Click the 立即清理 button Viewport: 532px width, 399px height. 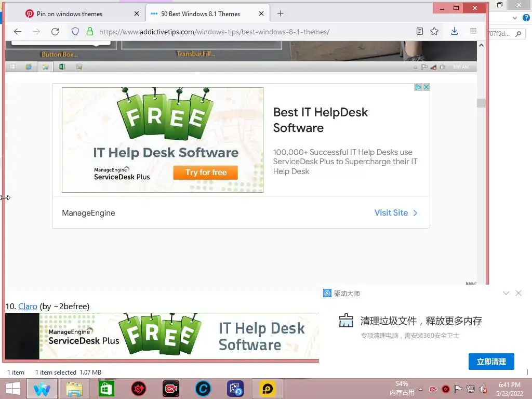pos(491,362)
